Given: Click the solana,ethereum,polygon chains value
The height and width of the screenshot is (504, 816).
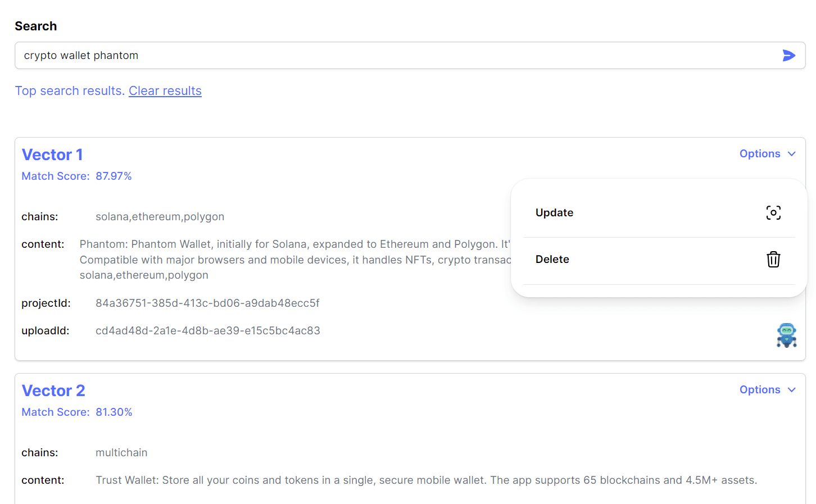Looking at the screenshot, I should pos(160,217).
